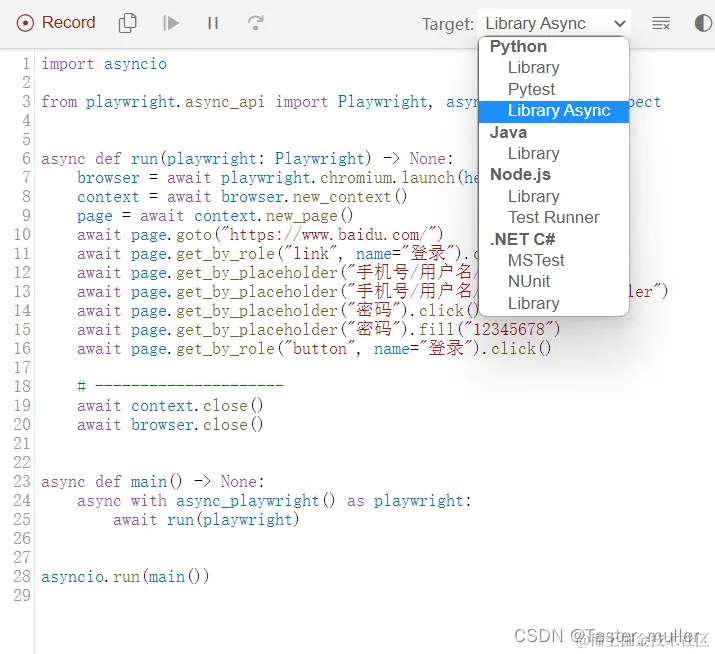
Task: Click the 'import asyncio' line
Action: pyautogui.click(x=104, y=64)
